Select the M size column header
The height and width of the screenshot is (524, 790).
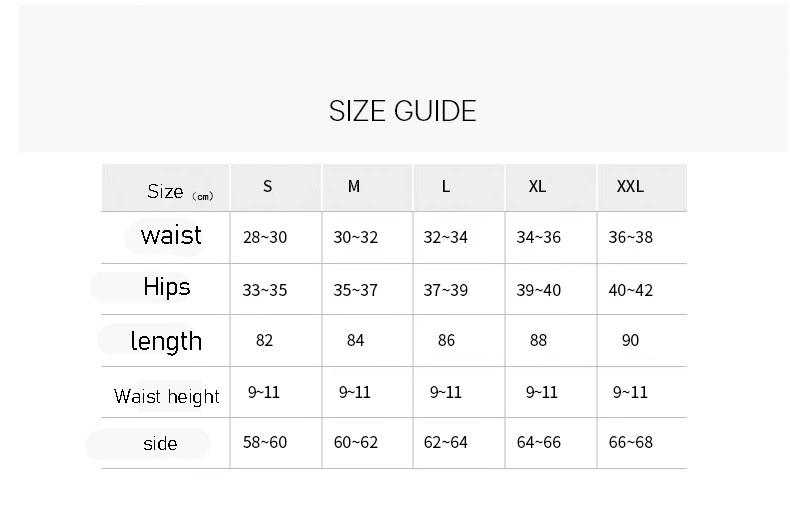[x=354, y=186]
